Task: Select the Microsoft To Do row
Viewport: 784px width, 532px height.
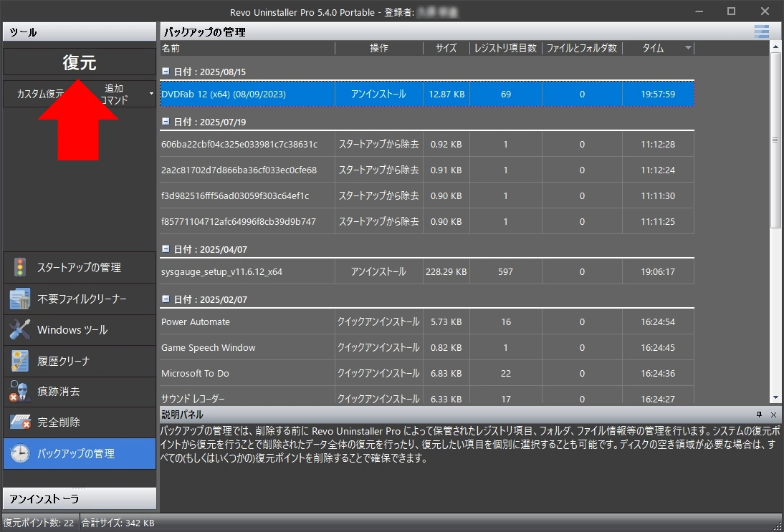Action: 427,373
